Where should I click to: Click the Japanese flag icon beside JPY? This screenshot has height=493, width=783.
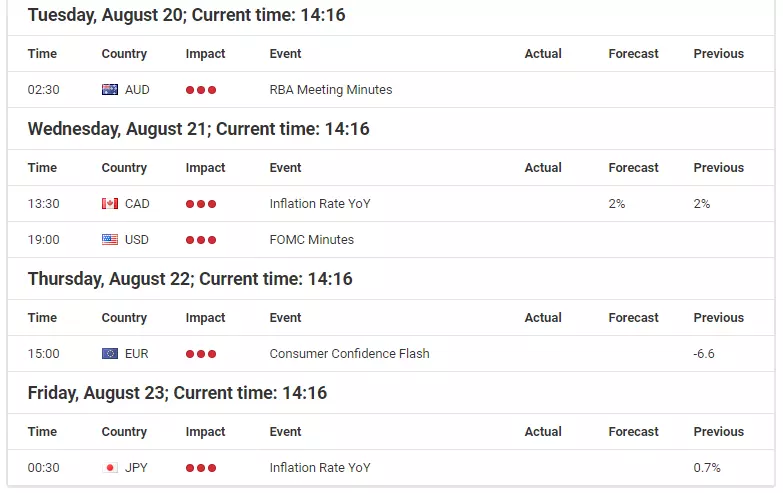tap(110, 468)
